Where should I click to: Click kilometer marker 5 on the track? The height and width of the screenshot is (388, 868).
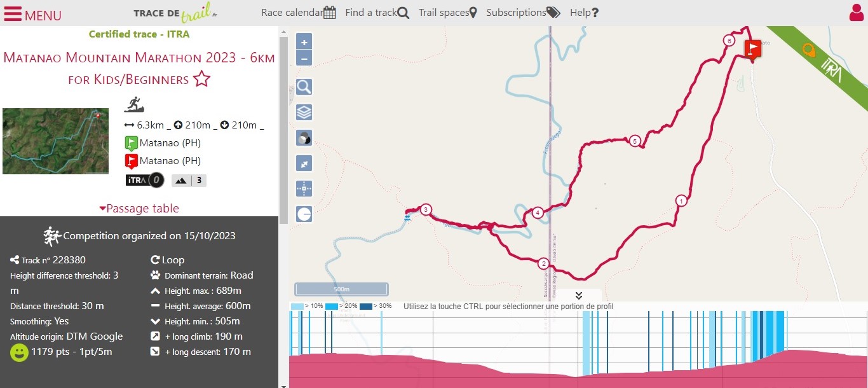[x=634, y=141]
